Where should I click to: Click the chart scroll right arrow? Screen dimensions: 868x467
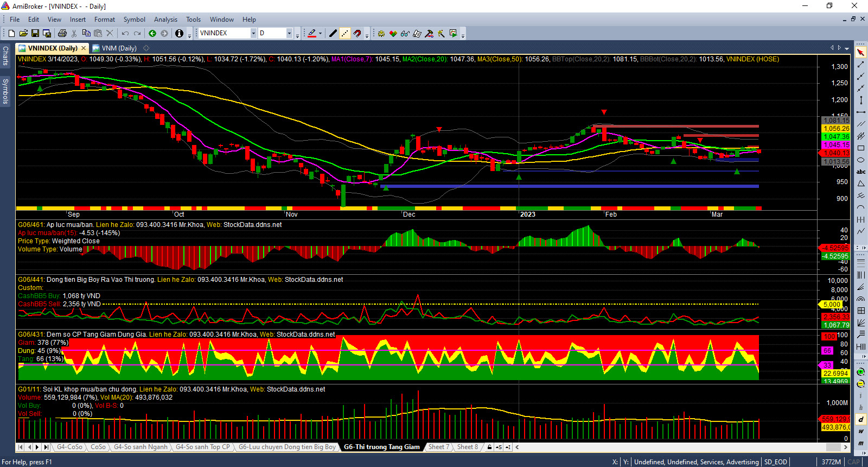(x=846, y=447)
